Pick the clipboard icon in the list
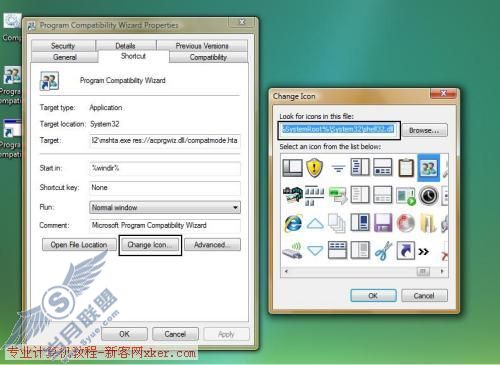Screen dimensions: 500x365 pyautogui.click(x=406, y=167)
